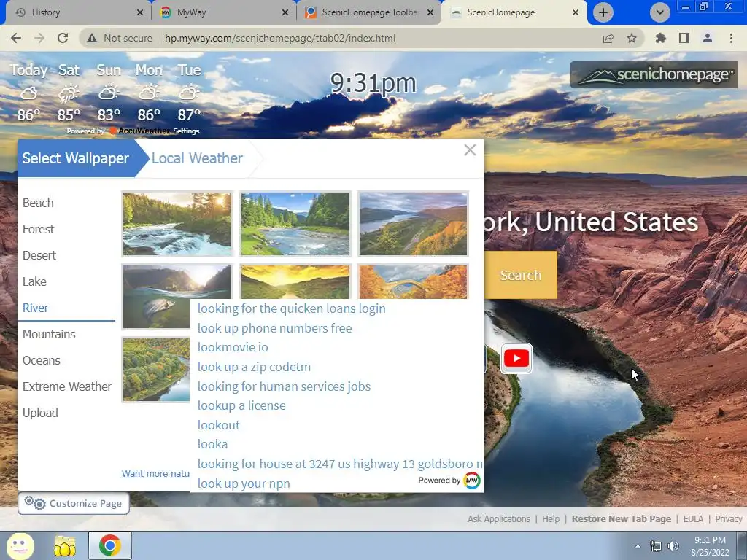Image resolution: width=747 pixels, height=560 pixels.
Task: Choose the Oceans wallpaper category
Action: [x=42, y=360]
